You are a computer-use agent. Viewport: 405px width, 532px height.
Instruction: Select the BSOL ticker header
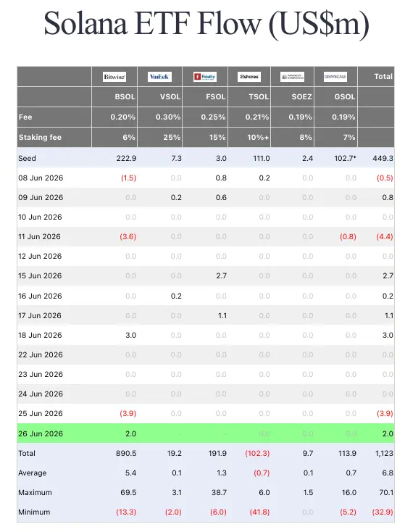pyautogui.click(x=125, y=96)
